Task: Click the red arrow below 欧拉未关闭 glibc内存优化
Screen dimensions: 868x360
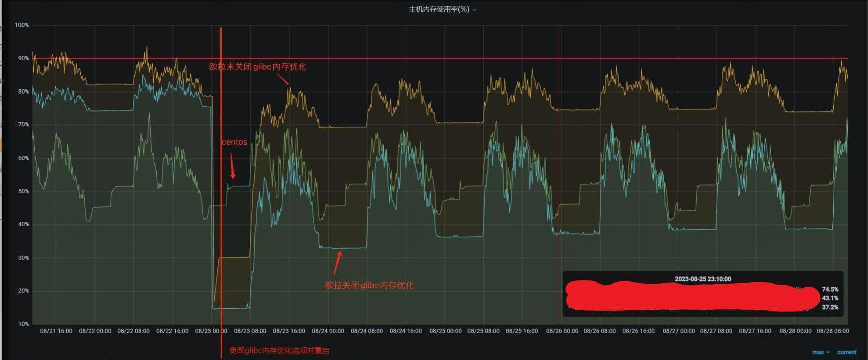Action: (x=283, y=79)
